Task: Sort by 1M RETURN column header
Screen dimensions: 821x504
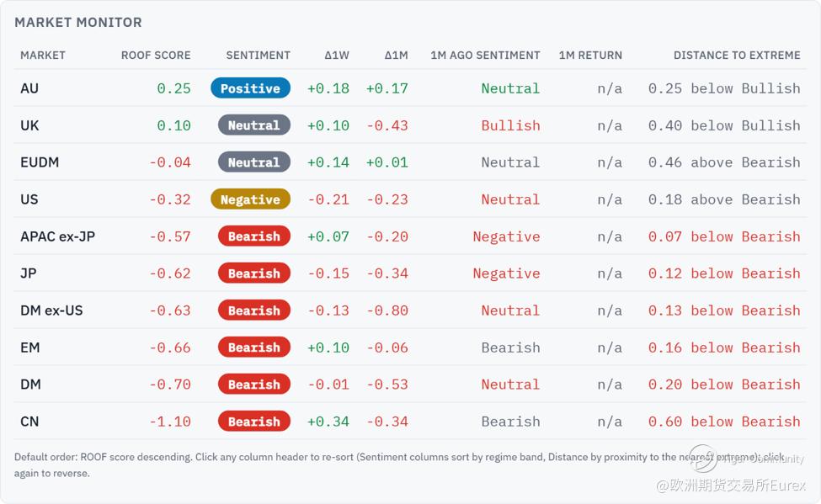Action: [x=590, y=56]
